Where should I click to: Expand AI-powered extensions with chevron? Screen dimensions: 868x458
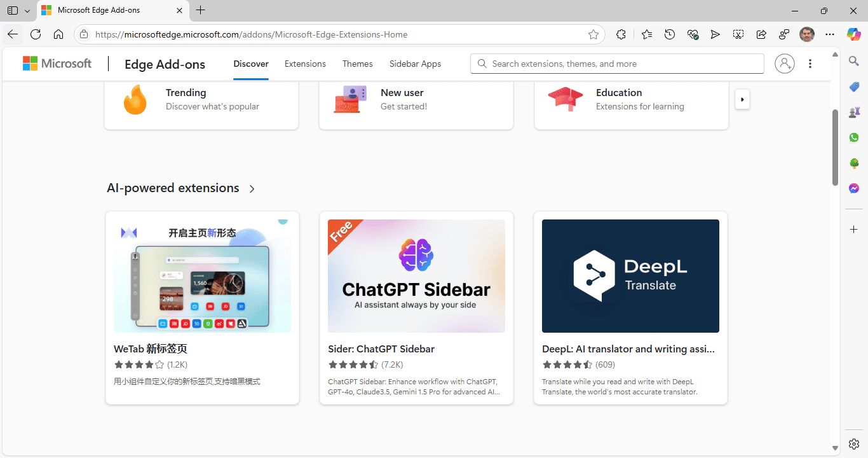[252, 189]
